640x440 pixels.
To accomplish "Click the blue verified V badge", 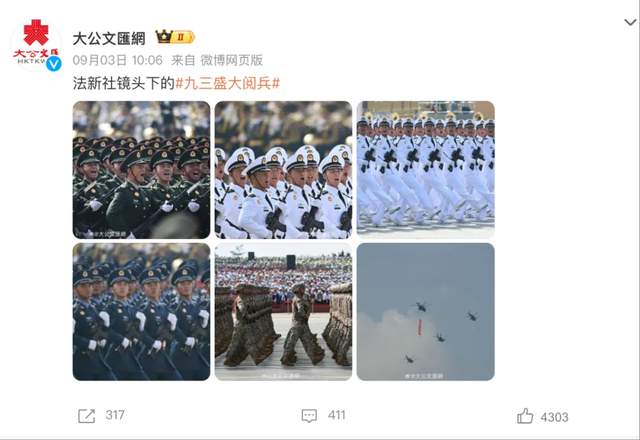I will tap(53, 64).
